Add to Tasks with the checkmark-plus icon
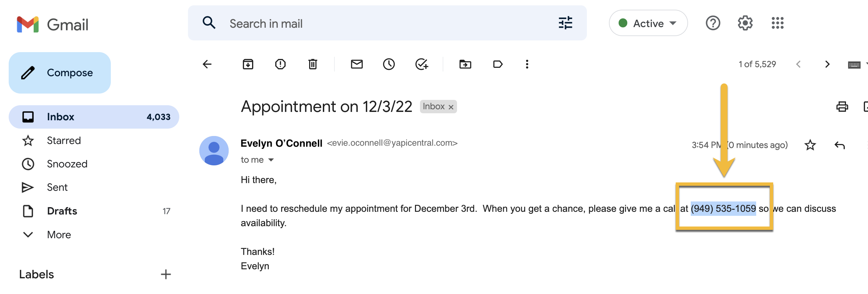The height and width of the screenshot is (294, 868). coord(422,64)
